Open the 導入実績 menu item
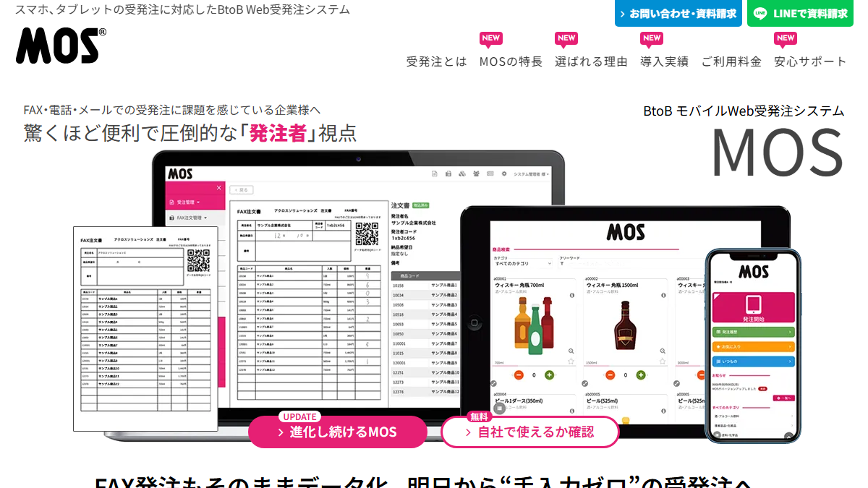The image size is (868, 488). tap(664, 61)
